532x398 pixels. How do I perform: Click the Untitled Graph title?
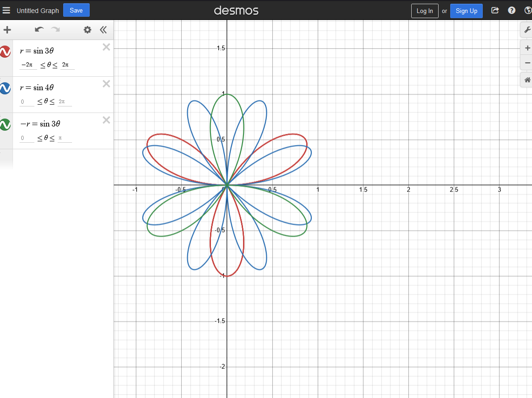(38, 11)
